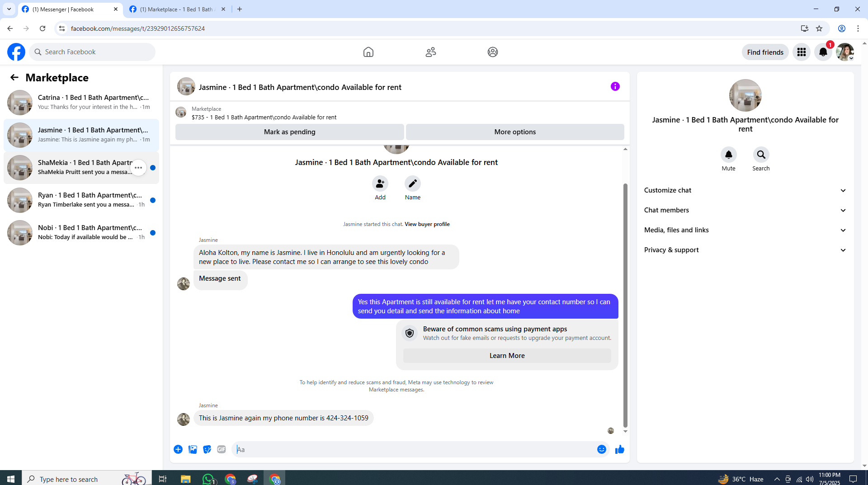Mute the conversation with the bell icon
The image size is (868, 485).
tap(728, 155)
